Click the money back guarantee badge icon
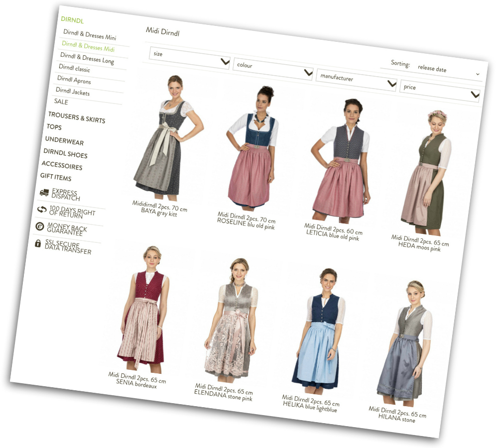The width and height of the screenshot is (498, 448). point(39,226)
